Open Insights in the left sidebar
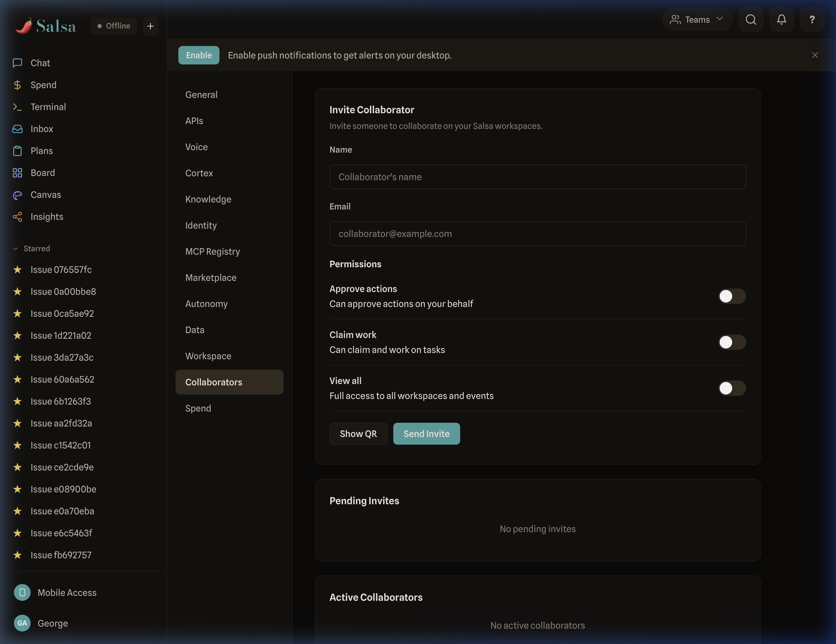This screenshot has width=836, height=644. 47,217
